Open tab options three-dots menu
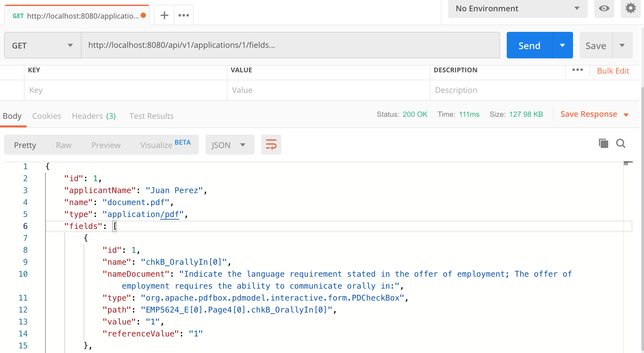 (x=183, y=15)
